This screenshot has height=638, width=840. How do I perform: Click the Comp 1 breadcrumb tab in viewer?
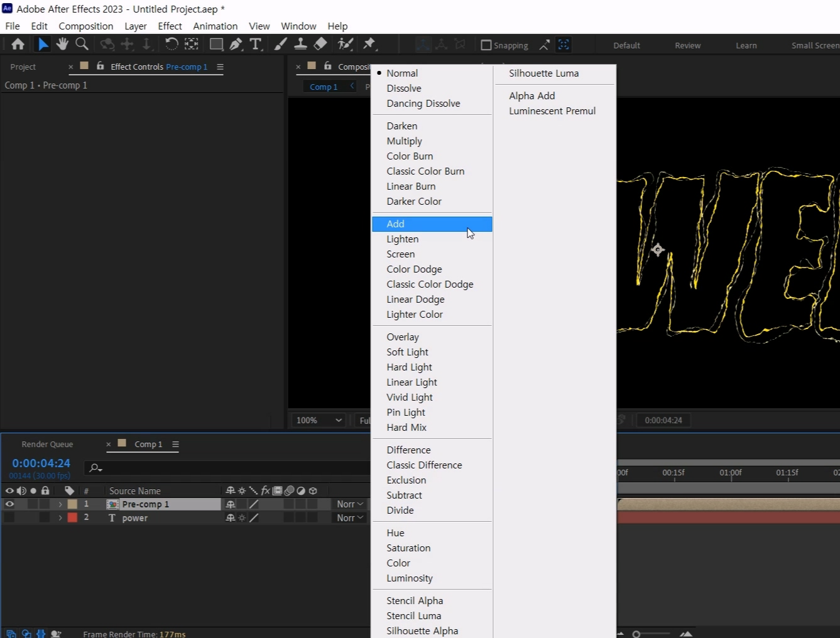click(324, 87)
